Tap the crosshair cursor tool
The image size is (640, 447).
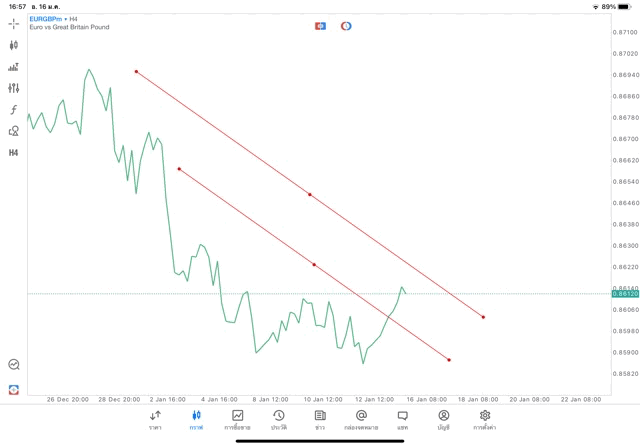click(14, 23)
